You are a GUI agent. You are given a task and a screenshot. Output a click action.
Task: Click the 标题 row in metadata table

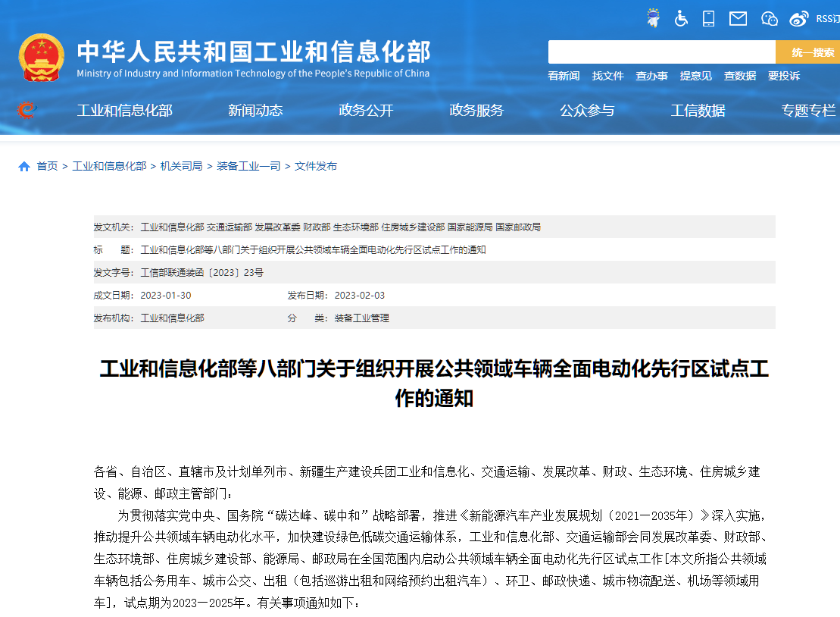435,250
